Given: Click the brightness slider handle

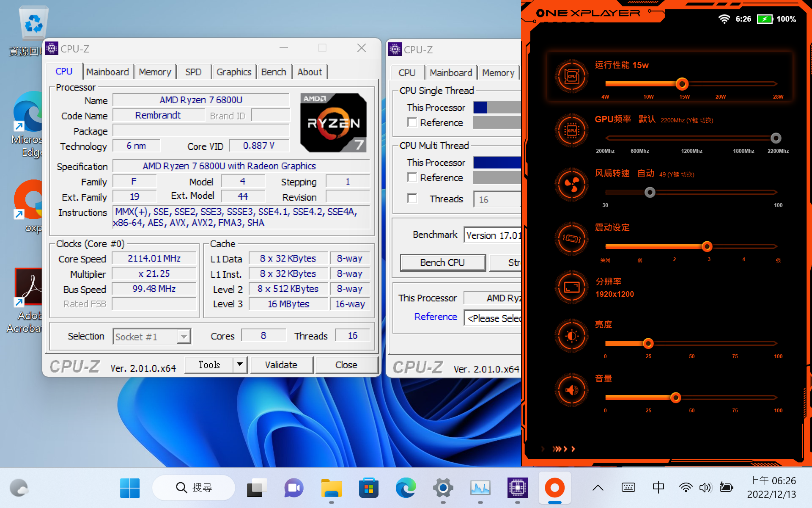Looking at the screenshot, I should pos(648,343).
